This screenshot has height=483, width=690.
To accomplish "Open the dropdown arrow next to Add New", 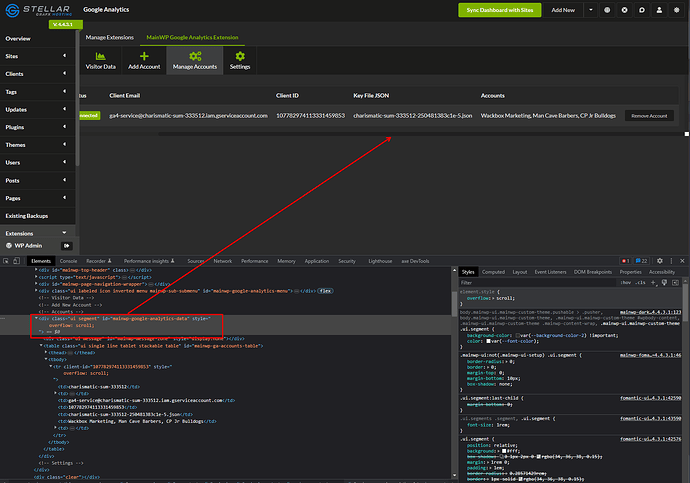I will pyautogui.click(x=591, y=10).
